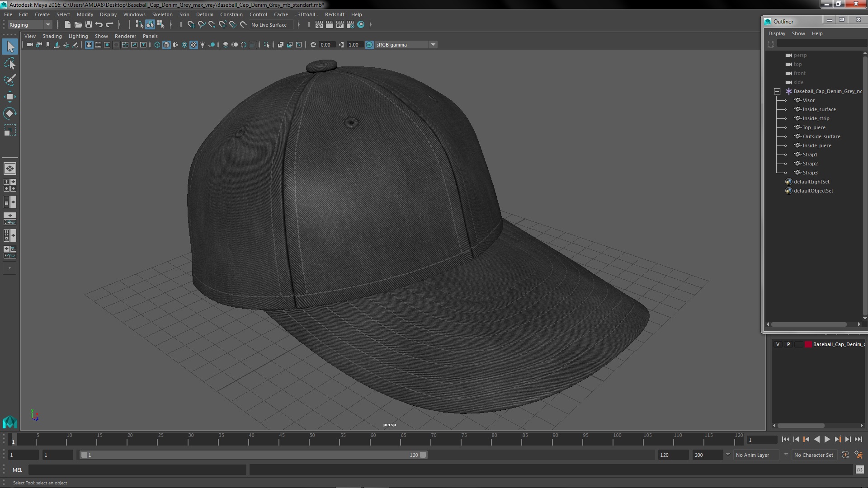Choose the Move tool
This screenshot has height=488, width=868.
(9, 97)
